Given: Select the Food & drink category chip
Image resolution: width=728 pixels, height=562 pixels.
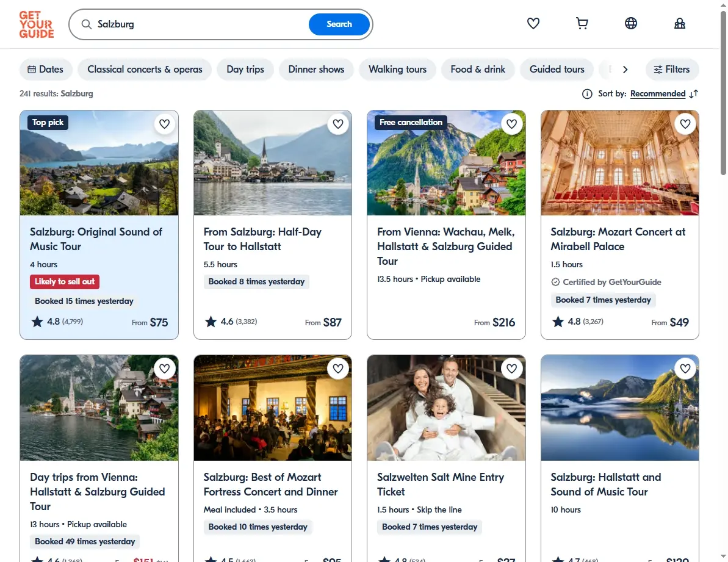Looking at the screenshot, I should click(x=478, y=70).
